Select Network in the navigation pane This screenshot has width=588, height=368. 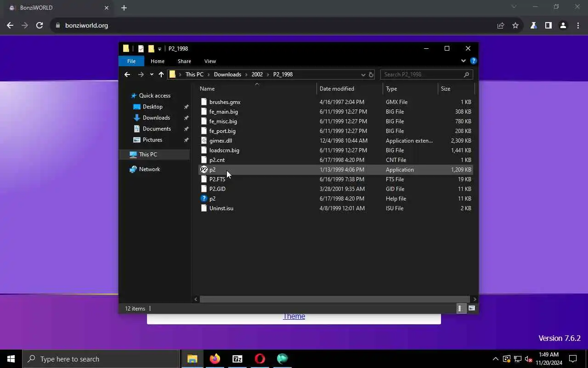(149, 169)
